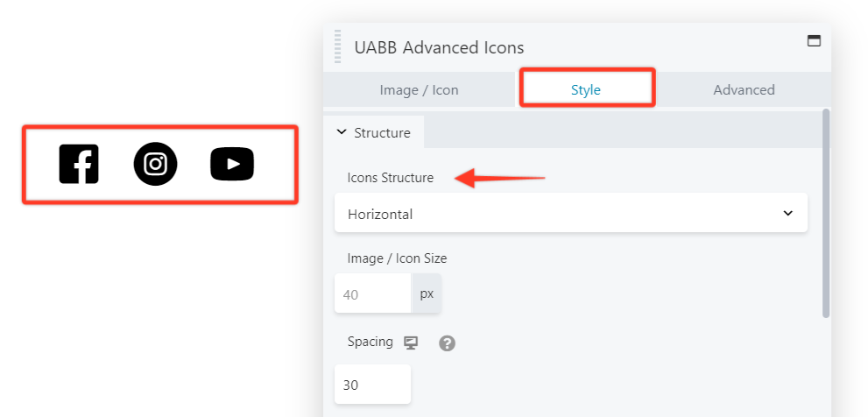Click the Image / Icon Size label
The image size is (868, 417).
397,258
